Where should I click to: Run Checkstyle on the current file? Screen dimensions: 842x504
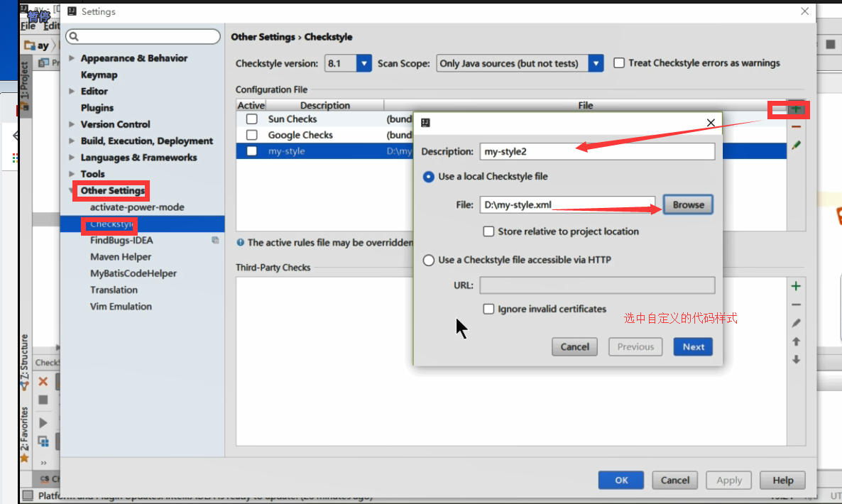pyautogui.click(x=43, y=423)
